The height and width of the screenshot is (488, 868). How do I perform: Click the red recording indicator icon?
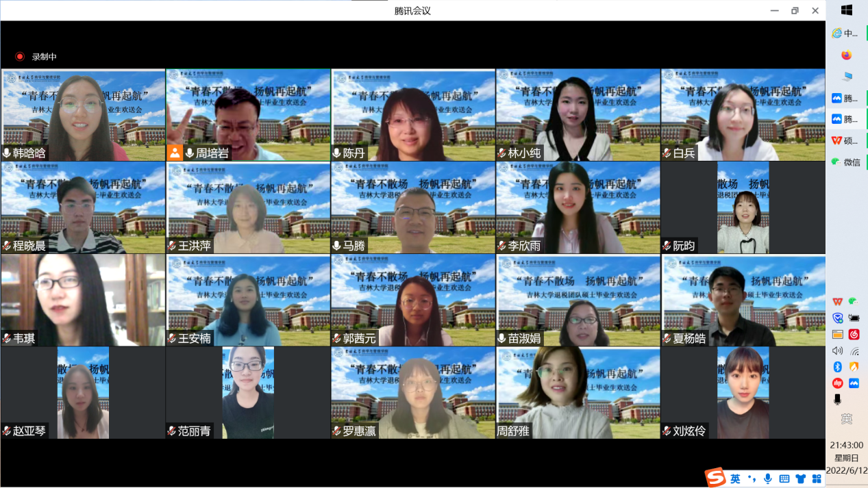click(20, 57)
